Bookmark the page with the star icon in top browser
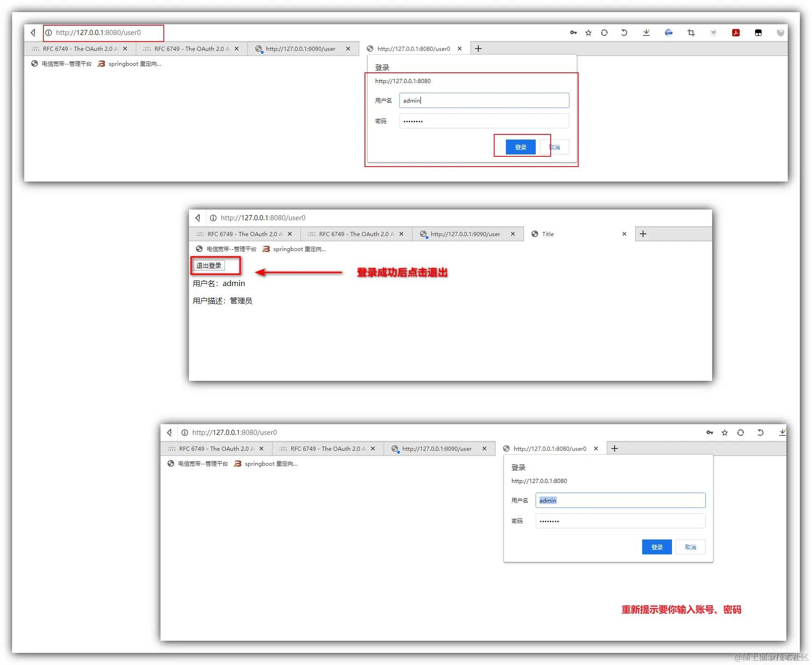This screenshot has width=812, height=665. (x=588, y=33)
